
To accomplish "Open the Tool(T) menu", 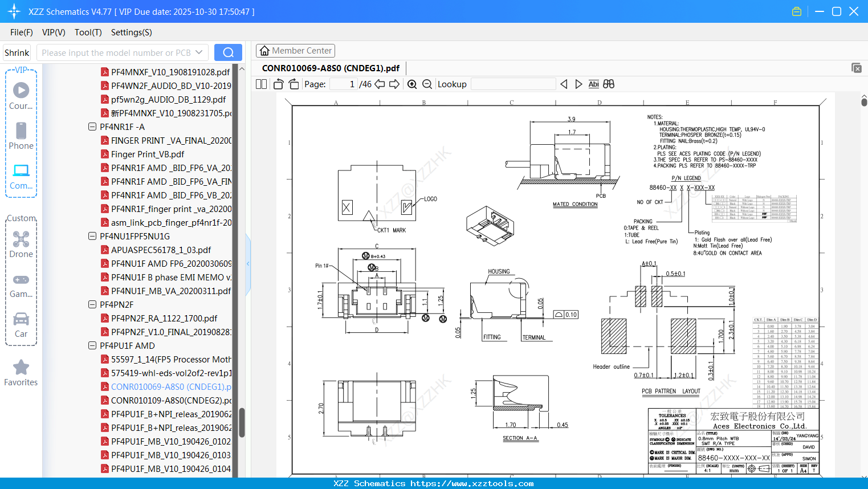I will pos(88,32).
